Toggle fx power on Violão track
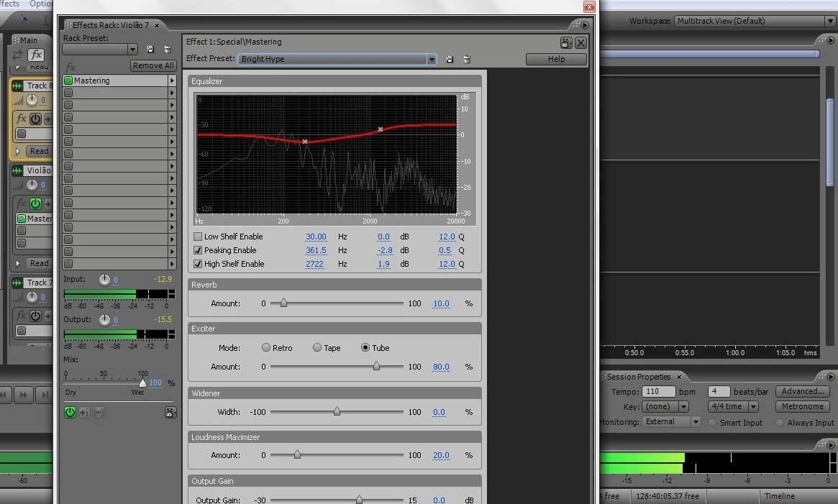Image resolution: width=838 pixels, height=504 pixels. coord(35,203)
